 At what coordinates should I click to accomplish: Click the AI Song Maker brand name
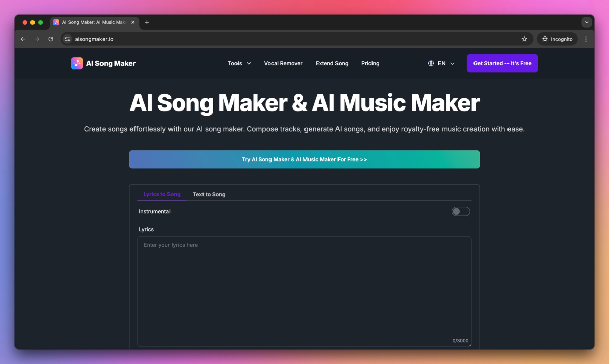pyautogui.click(x=111, y=63)
